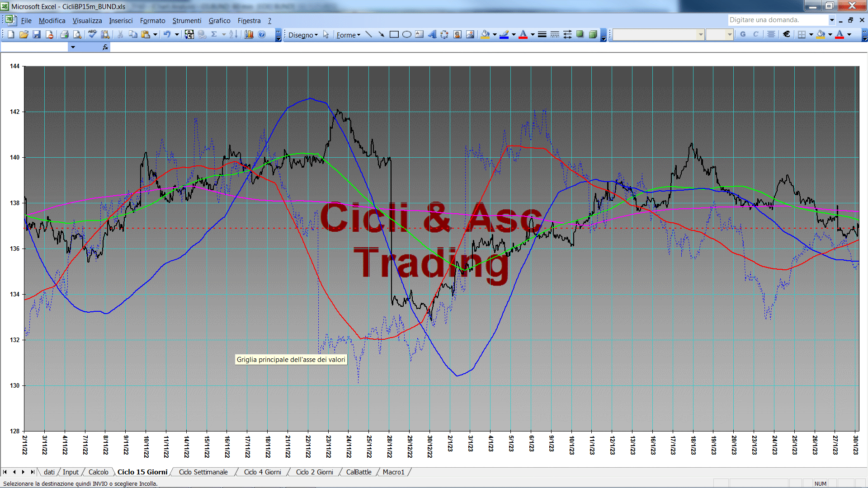Open the Dash Style options
The image size is (868, 488).
tap(555, 34)
